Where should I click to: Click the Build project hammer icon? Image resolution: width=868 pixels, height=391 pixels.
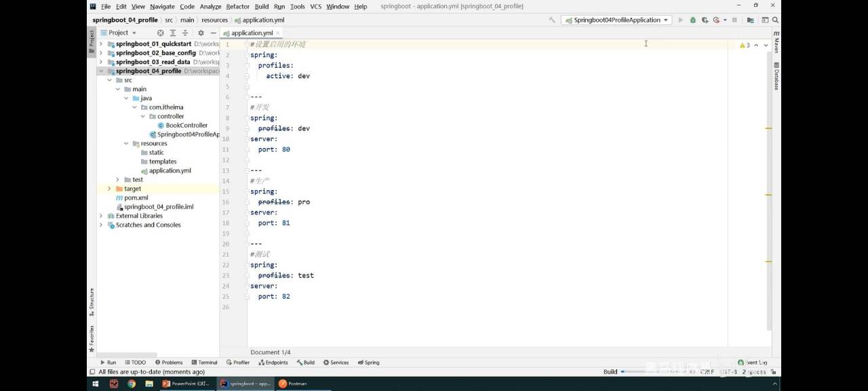pos(553,20)
